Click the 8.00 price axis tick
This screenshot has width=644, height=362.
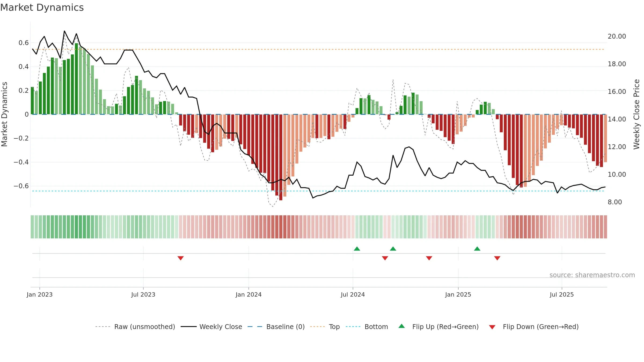[615, 202]
